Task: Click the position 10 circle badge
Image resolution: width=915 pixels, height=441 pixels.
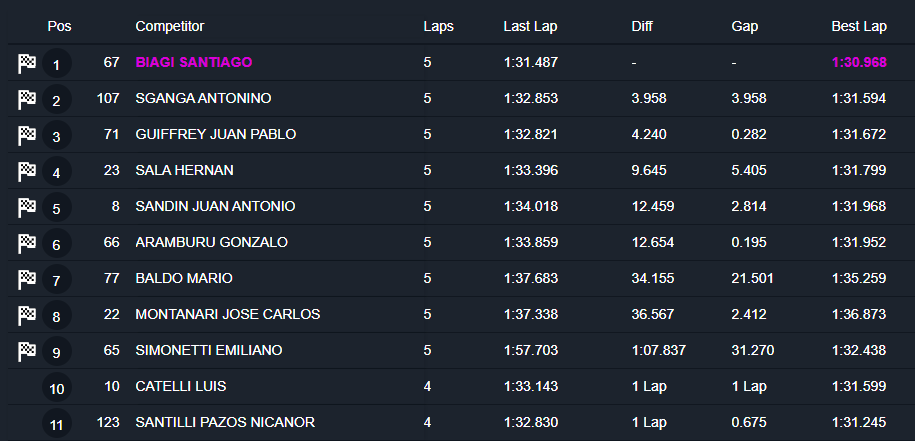Action: [x=57, y=388]
